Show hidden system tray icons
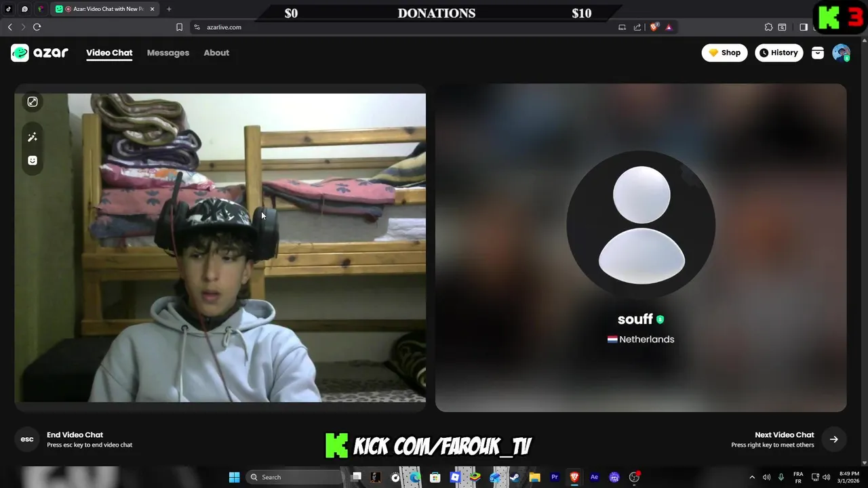Viewport: 868px width, 488px height. point(751,477)
